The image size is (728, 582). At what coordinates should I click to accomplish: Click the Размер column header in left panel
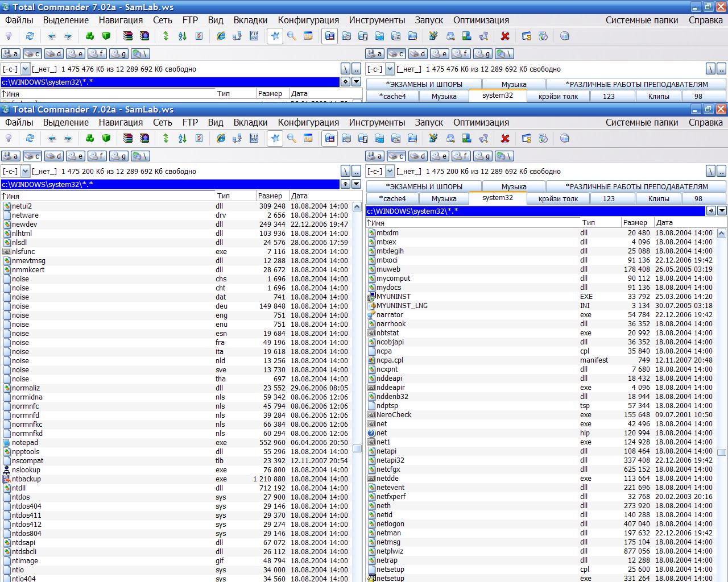coord(270,196)
